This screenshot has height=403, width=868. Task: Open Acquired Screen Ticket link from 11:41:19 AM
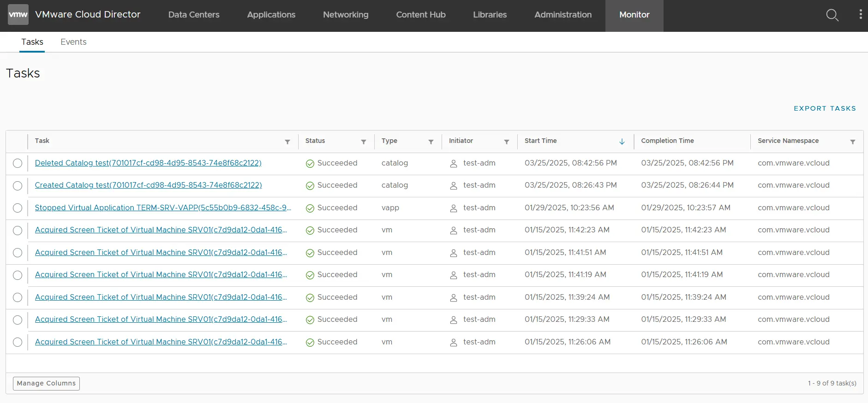pyautogui.click(x=161, y=275)
